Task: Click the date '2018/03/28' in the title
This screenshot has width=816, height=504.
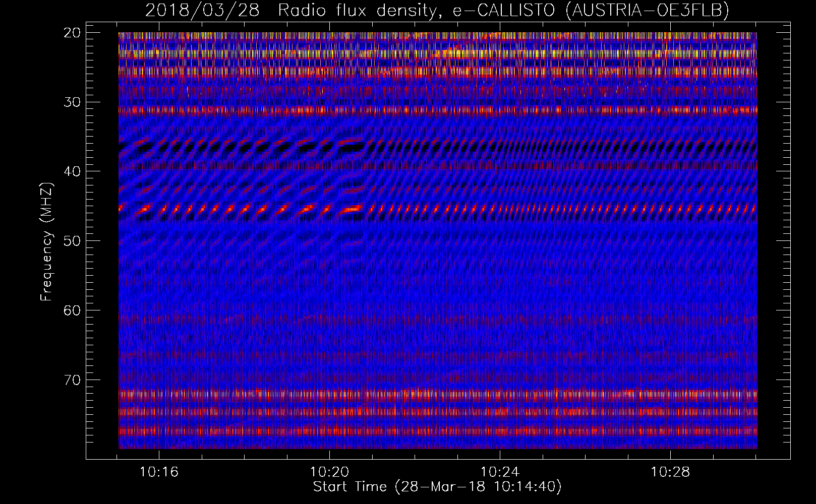Action: click(x=202, y=10)
